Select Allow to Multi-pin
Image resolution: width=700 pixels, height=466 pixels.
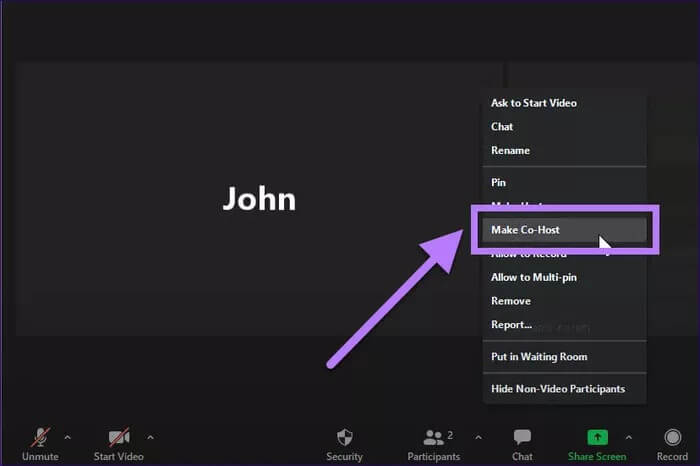(564, 277)
